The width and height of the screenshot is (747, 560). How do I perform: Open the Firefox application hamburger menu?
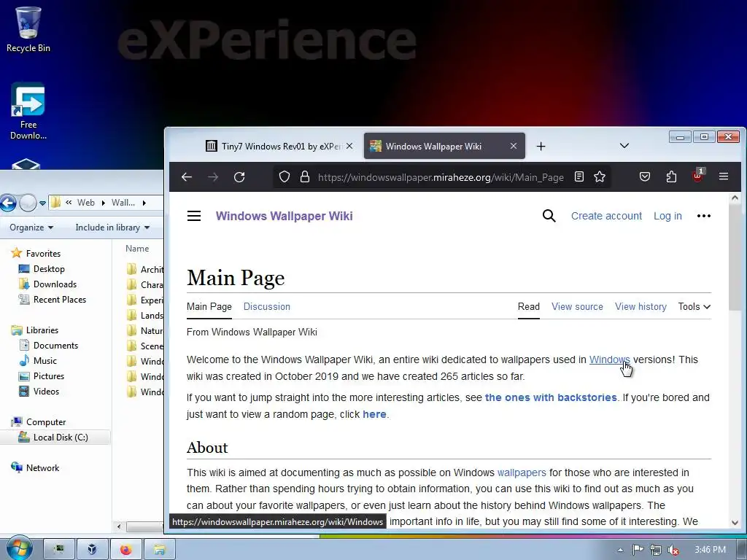click(724, 176)
